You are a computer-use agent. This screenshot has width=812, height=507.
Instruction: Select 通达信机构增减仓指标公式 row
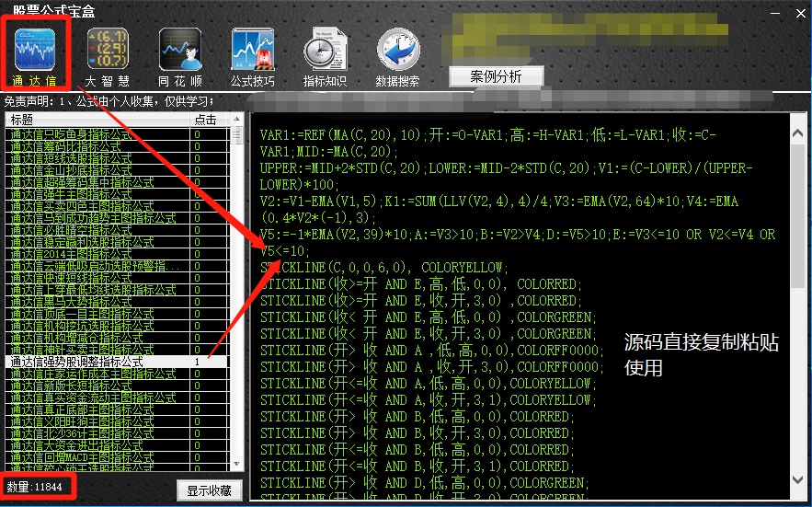(118, 338)
